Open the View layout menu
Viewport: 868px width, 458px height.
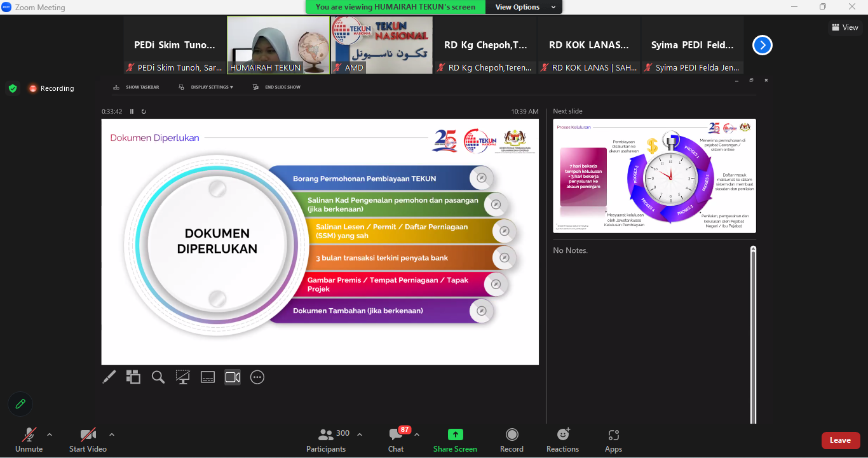click(x=844, y=27)
